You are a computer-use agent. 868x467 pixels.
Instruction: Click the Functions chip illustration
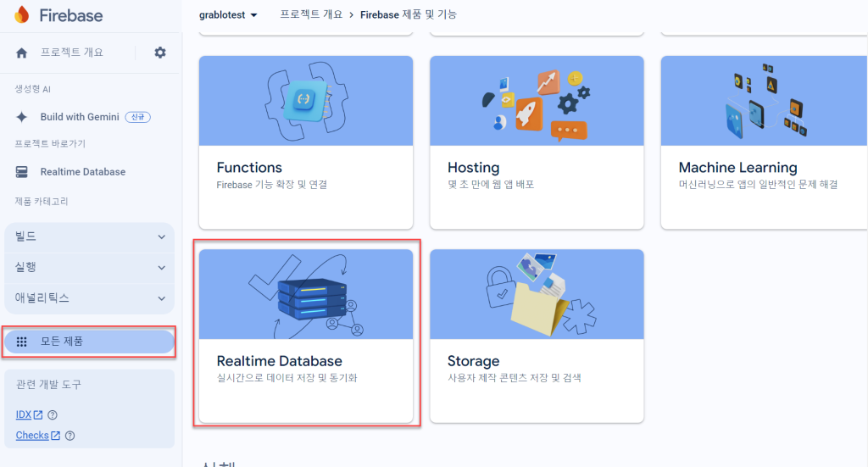305,101
